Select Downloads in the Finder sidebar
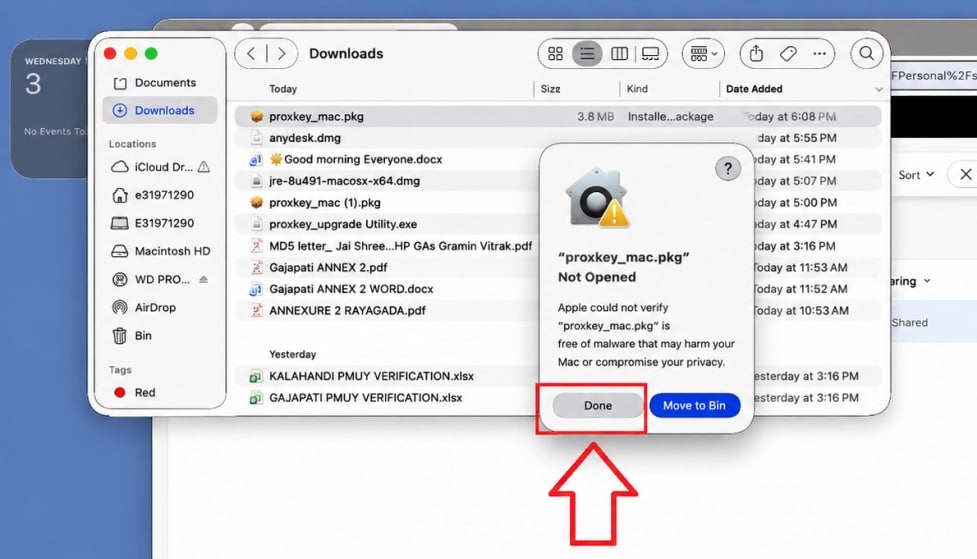This screenshot has width=977, height=559. coord(160,110)
